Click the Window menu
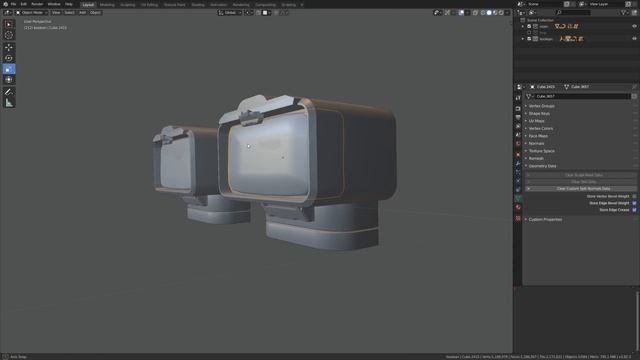The width and height of the screenshot is (640, 360). [54, 4]
